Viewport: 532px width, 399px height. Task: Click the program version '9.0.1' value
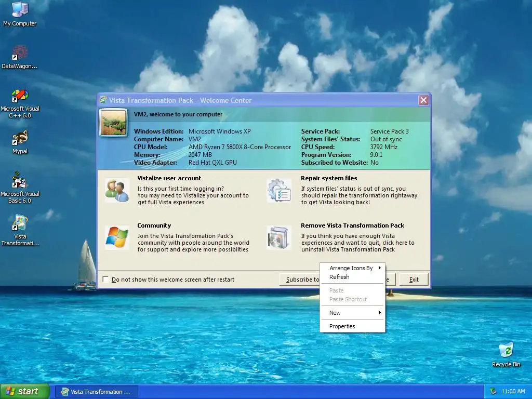(376, 155)
